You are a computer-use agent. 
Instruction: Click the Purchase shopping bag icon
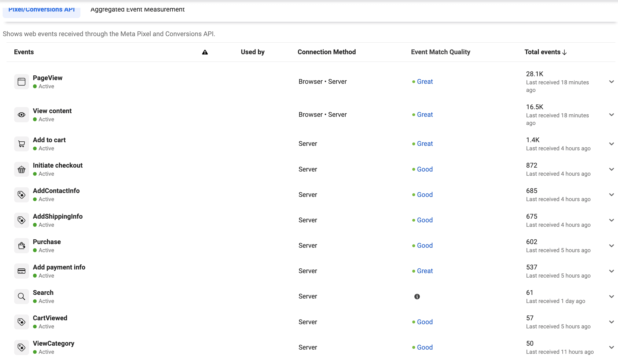pos(21,246)
